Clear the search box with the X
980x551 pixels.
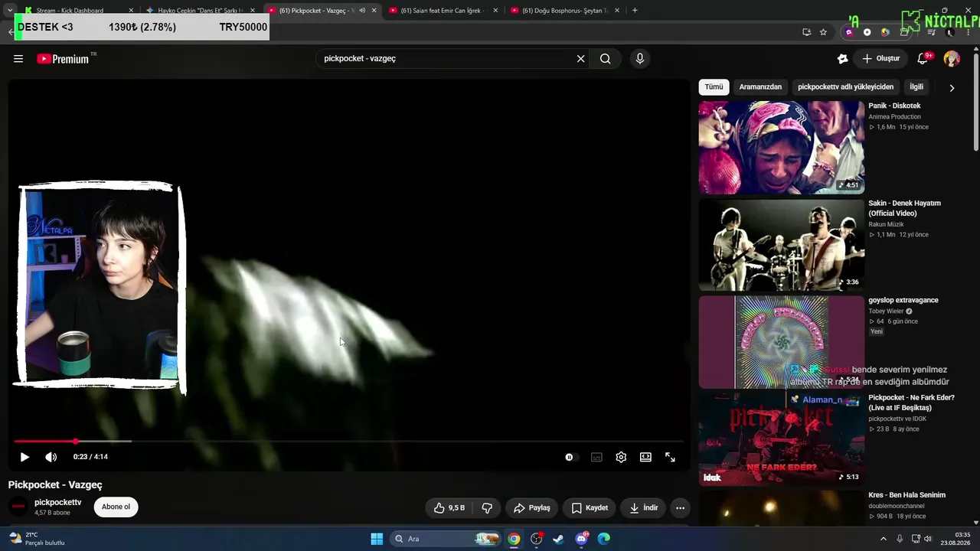click(580, 59)
